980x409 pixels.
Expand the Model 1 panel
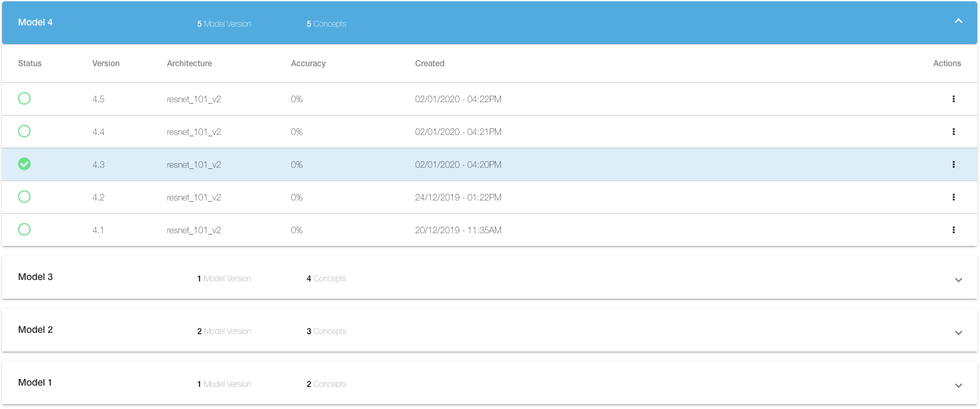click(958, 385)
